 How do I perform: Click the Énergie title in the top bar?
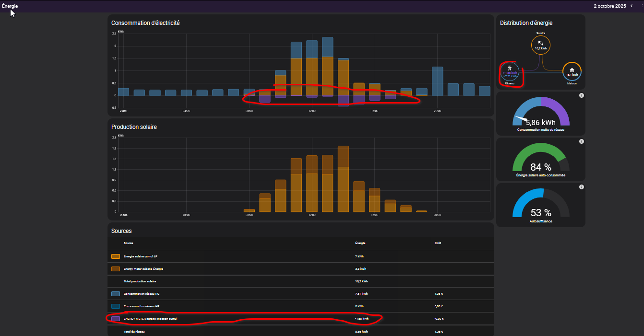(10, 6)
